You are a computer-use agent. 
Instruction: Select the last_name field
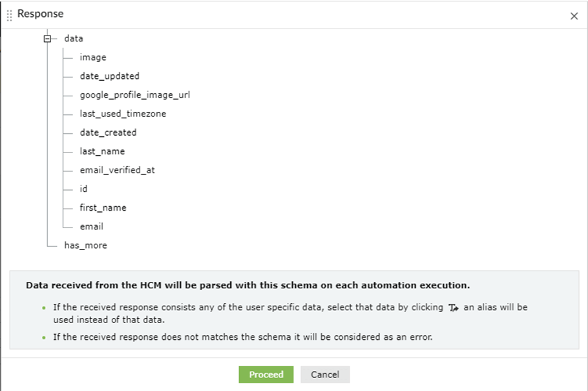(x=102, y=151)
